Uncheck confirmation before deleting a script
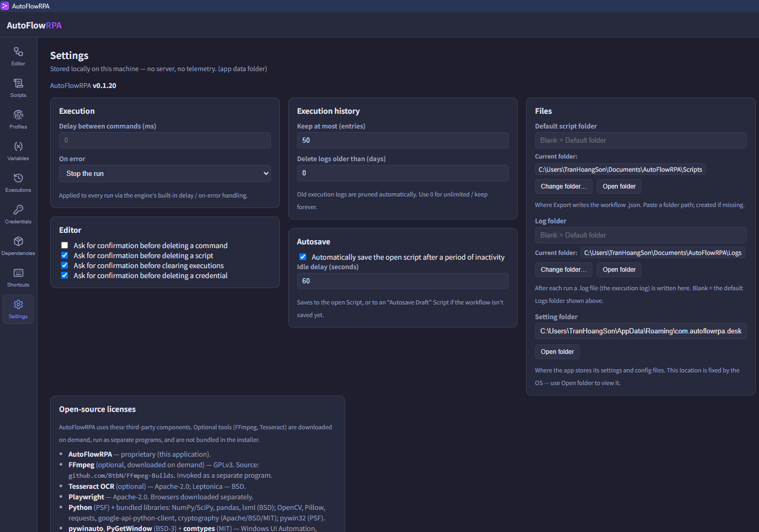The width and height of the screenshot is (759, 532). [x=64, y=255]
